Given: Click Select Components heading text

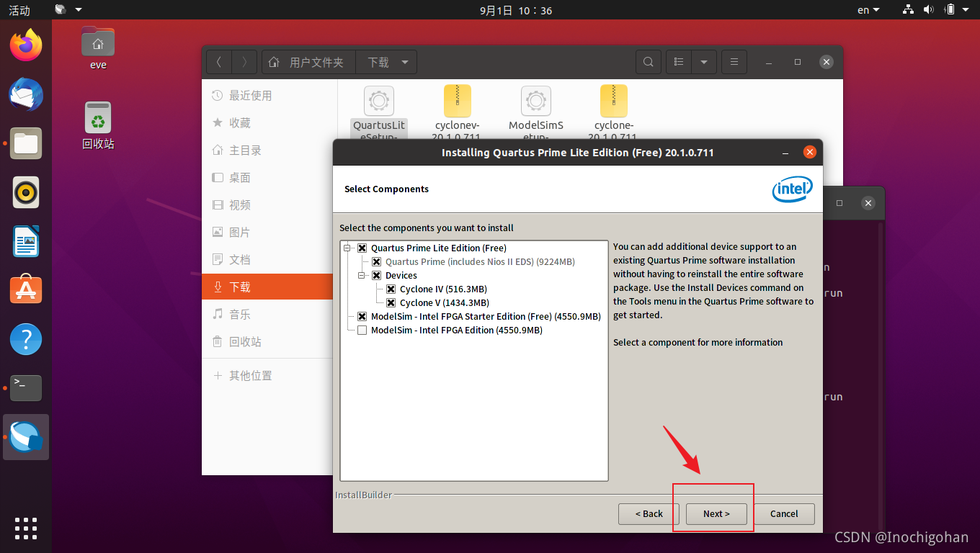Looking at the screenshot, I should pyautogui.click(x=386, y=189).
